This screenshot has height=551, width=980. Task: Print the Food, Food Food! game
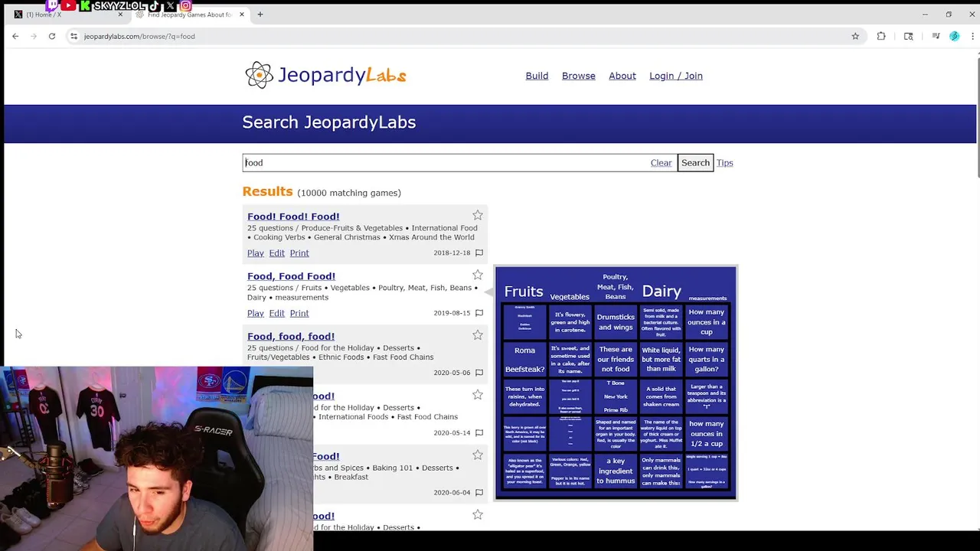pyautogui.click(x=299, y=313)
